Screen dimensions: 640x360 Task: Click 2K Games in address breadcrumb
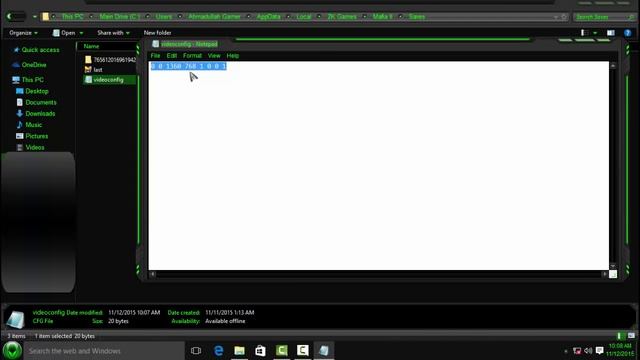tap(342, 17)
